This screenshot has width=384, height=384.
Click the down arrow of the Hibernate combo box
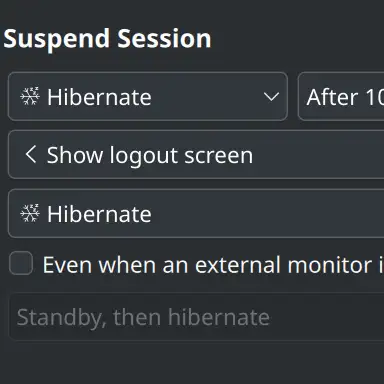coord(271,97)
